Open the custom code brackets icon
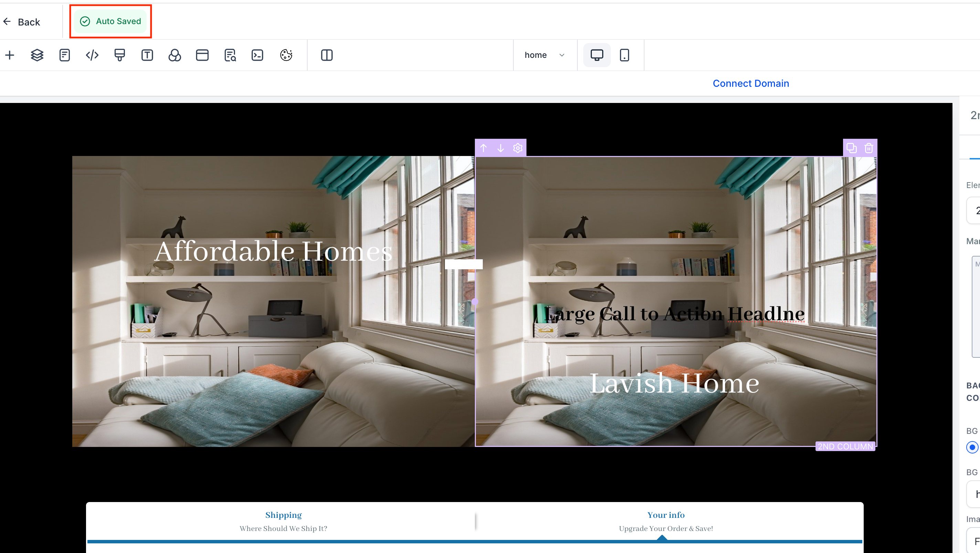Viewport: 980px width, 553px height. [92, 55]
